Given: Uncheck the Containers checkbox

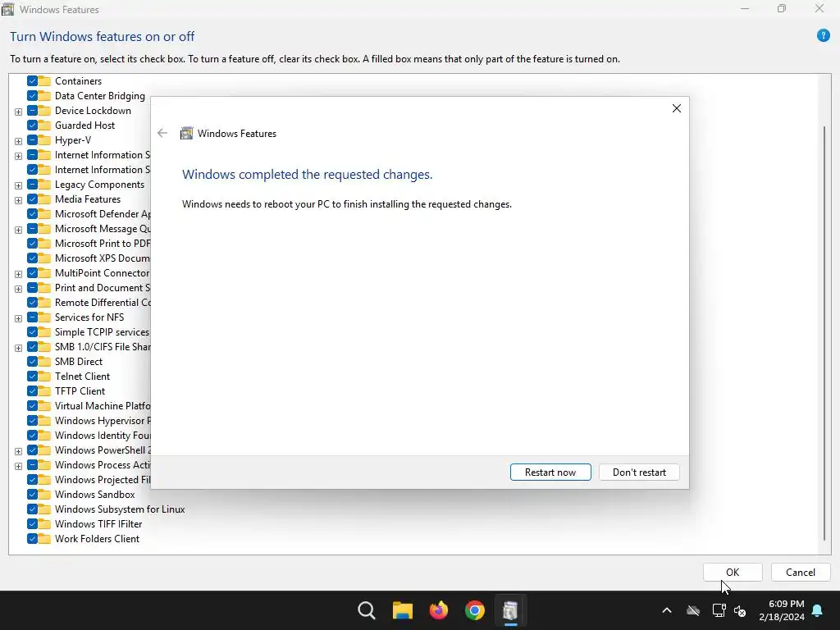Looking at the screenshot, I should (32, 81).
